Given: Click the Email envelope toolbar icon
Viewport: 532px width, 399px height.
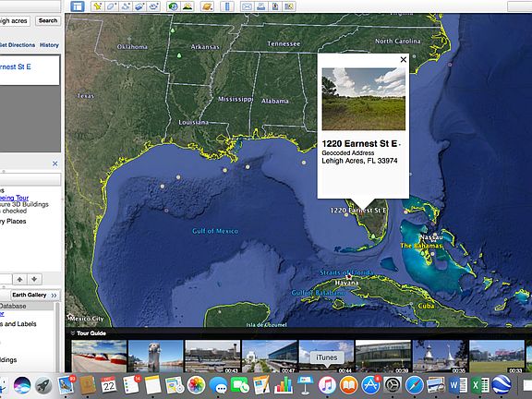Looking at the screenshot, I should coord(247,6).
